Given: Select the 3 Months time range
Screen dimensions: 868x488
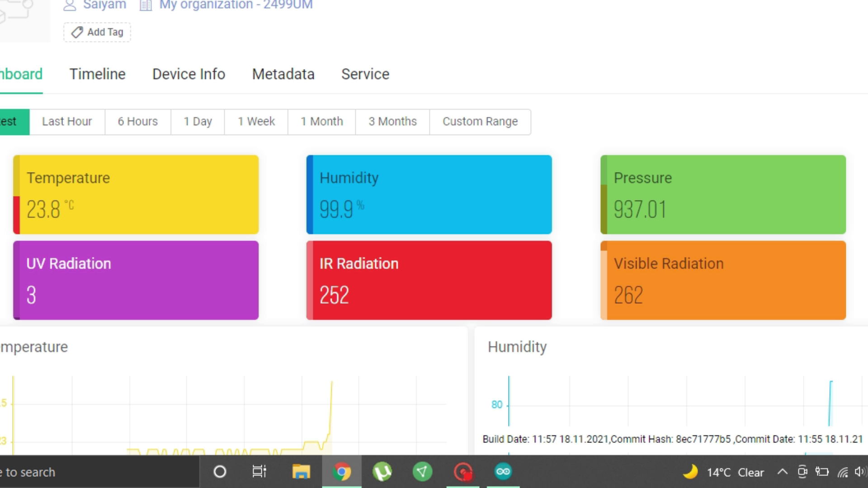Looking at the screenshot, I should click(x=392, y=122).
